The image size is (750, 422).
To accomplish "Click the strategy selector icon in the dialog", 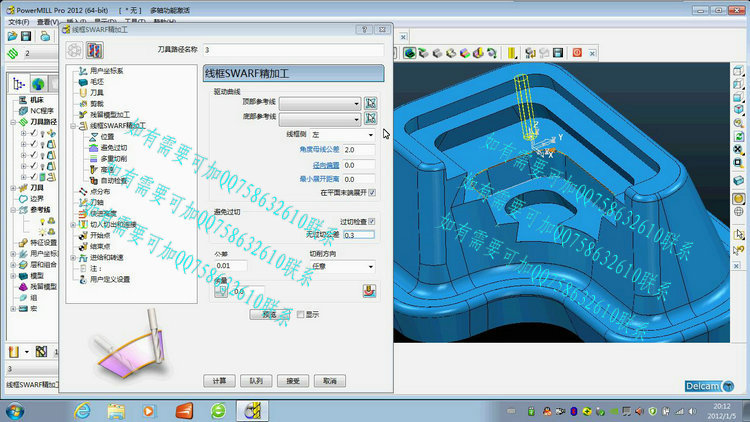I will (x=94, y=50).
